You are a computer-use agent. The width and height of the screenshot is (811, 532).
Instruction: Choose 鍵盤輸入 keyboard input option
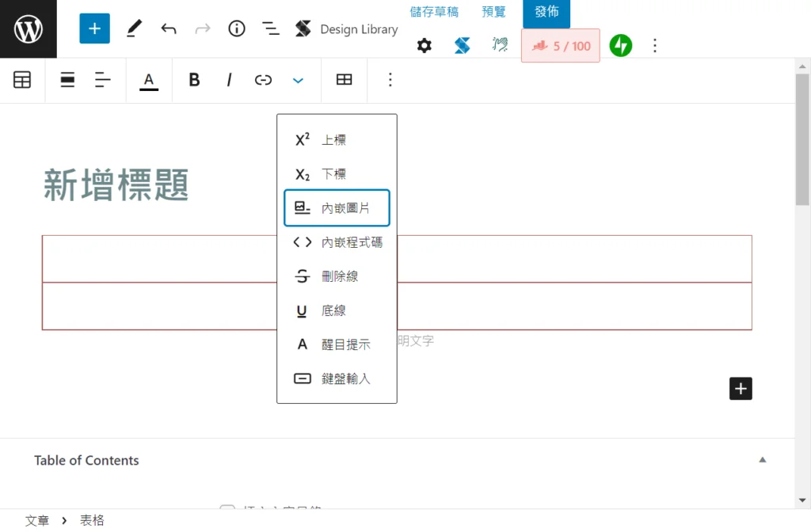[x=337, y=378]
